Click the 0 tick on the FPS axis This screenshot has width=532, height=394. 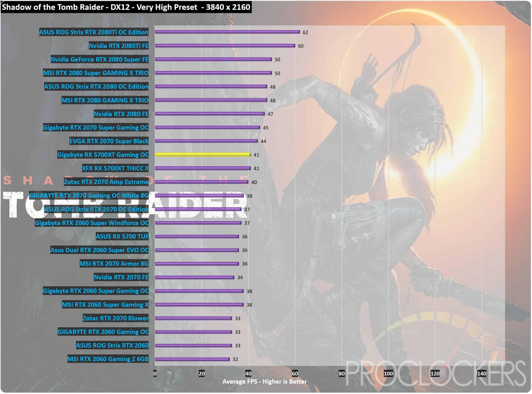(x=155, y=374)
